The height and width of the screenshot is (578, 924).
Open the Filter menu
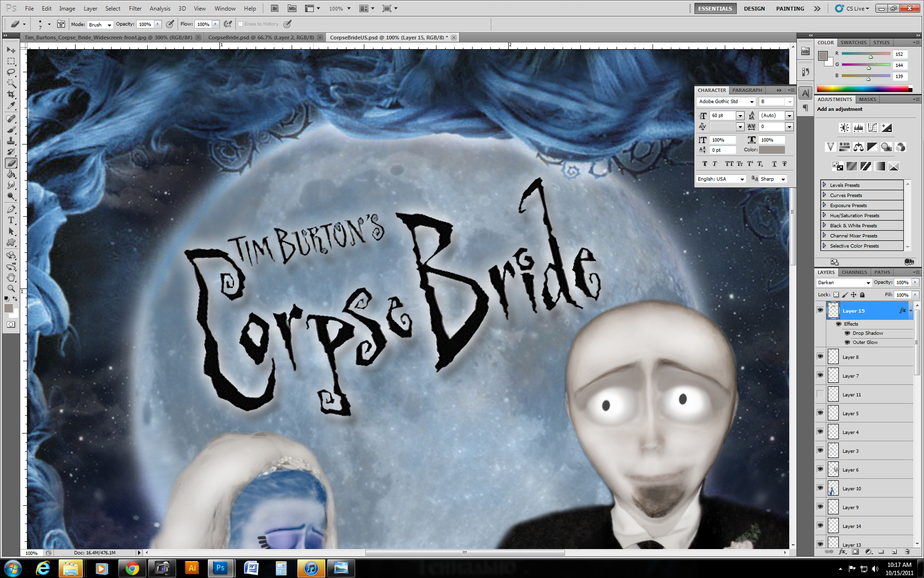pyautogui.click(x=135, y=9)
